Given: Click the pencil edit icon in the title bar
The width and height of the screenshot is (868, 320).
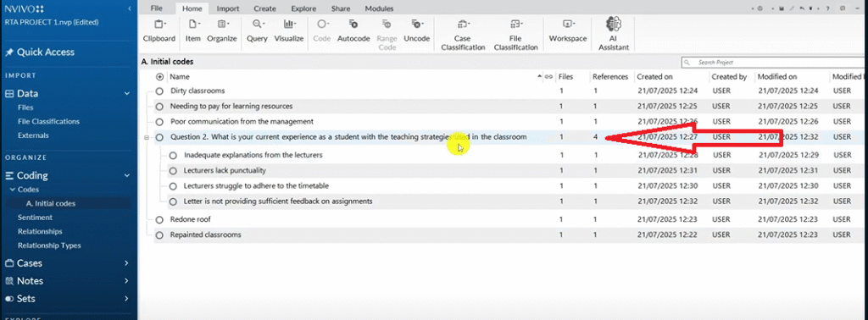Looking at the screenshot, I should click(x=793, y=8).
